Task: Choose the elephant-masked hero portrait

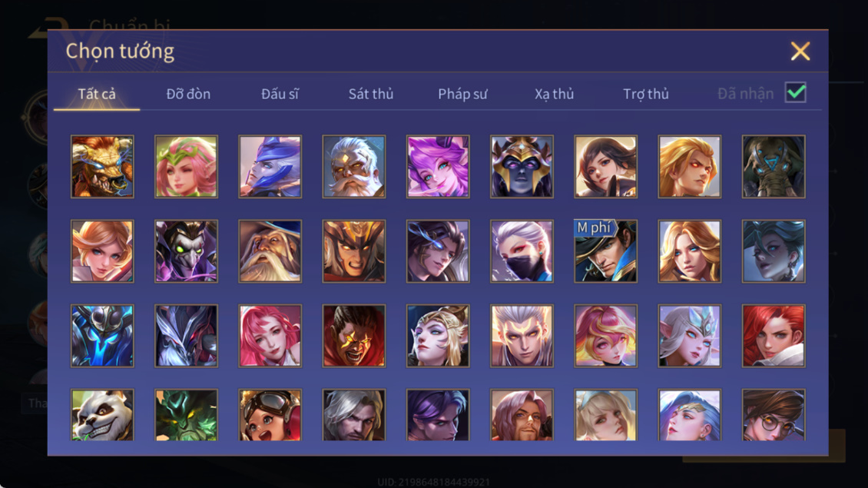Action: coord(774,167)
